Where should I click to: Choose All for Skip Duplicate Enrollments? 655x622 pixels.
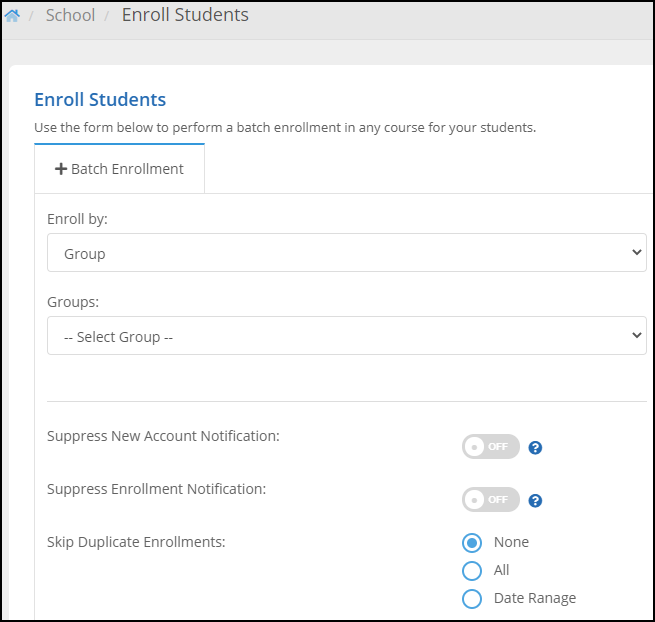pos(472,571)
